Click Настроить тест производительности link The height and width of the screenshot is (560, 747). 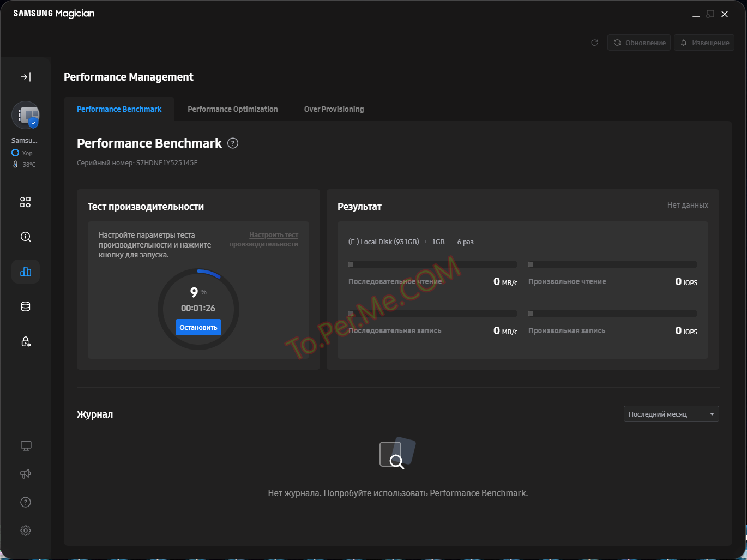[264, 239]
